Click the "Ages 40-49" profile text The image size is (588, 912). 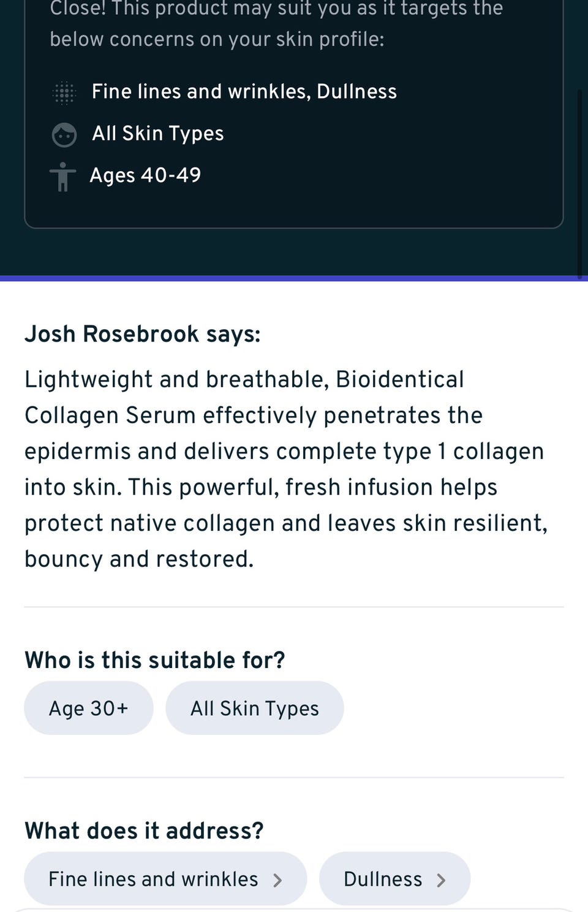click(145, 175)
